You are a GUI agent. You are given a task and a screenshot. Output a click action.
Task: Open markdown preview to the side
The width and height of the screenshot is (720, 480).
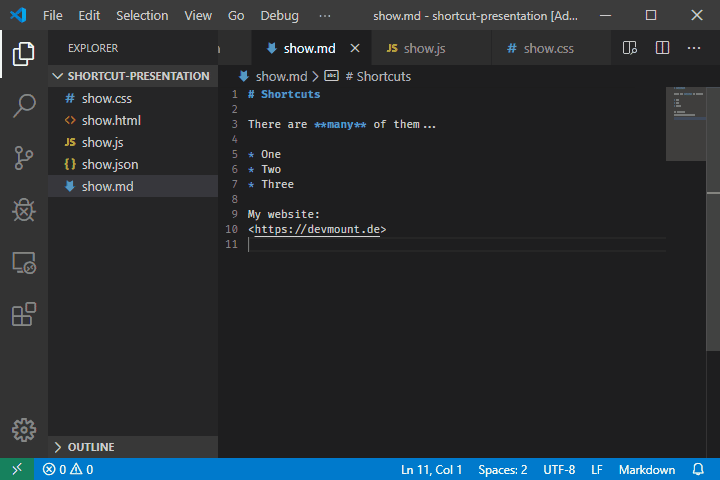(630, 48)
